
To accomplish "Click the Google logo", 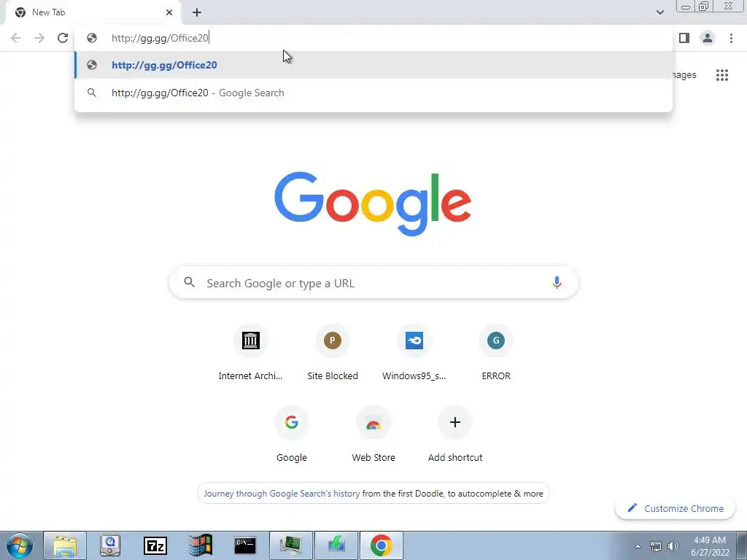I will pyautogui.click(x=373, y=204).
